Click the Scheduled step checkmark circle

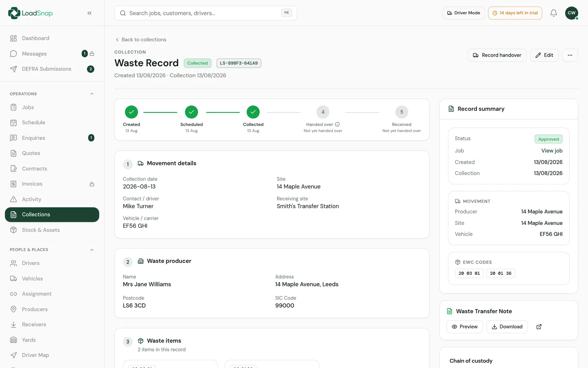click(x=191, y=112)
